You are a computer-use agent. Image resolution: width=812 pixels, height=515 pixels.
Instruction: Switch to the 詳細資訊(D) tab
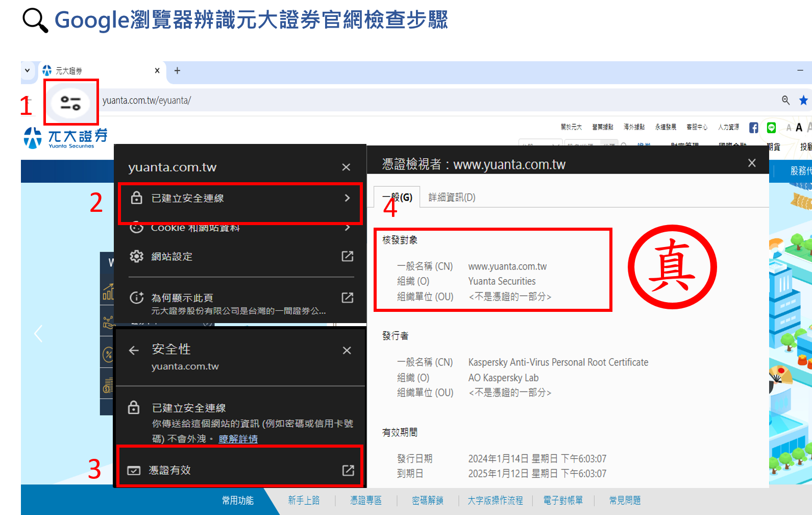(x=452, y=198)
